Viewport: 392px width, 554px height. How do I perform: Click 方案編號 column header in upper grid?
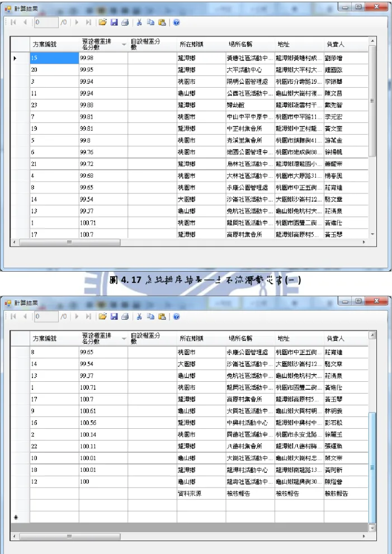(54, 44)
